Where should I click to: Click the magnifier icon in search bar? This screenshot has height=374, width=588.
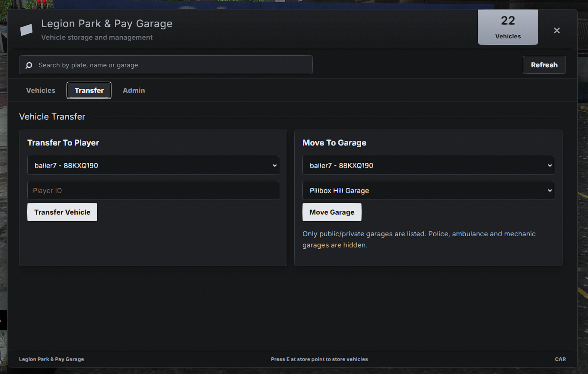click(x=29, y=65)
